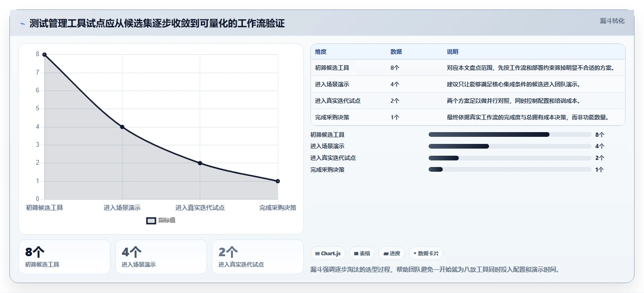
Task: Click the chart data point for 进入场景演示
Action: [122, 127]
